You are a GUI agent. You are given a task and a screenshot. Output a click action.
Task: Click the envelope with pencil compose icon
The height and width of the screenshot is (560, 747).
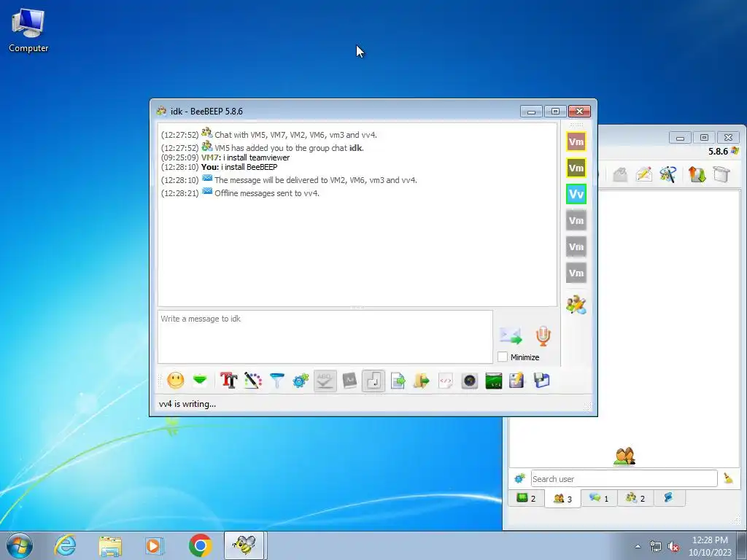pyautogui.click(x=643, y=174)
